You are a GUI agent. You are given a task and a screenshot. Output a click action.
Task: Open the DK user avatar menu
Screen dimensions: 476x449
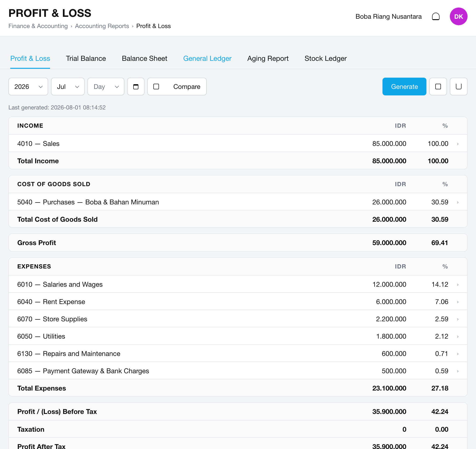click(458, 17)
